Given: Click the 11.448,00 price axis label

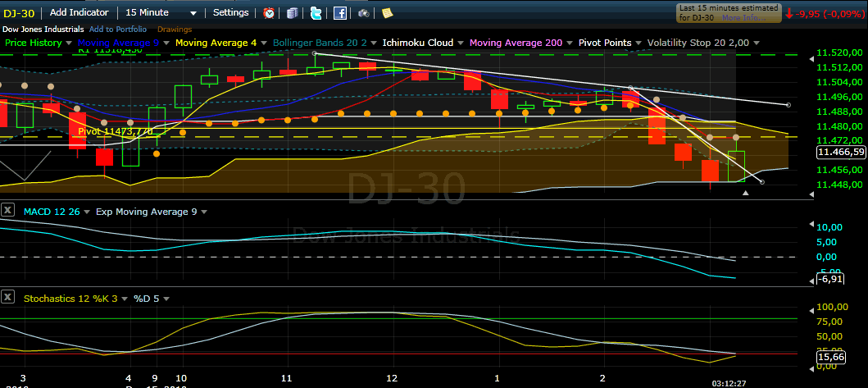Looking at the screenshot, I should tap(841, 185).
